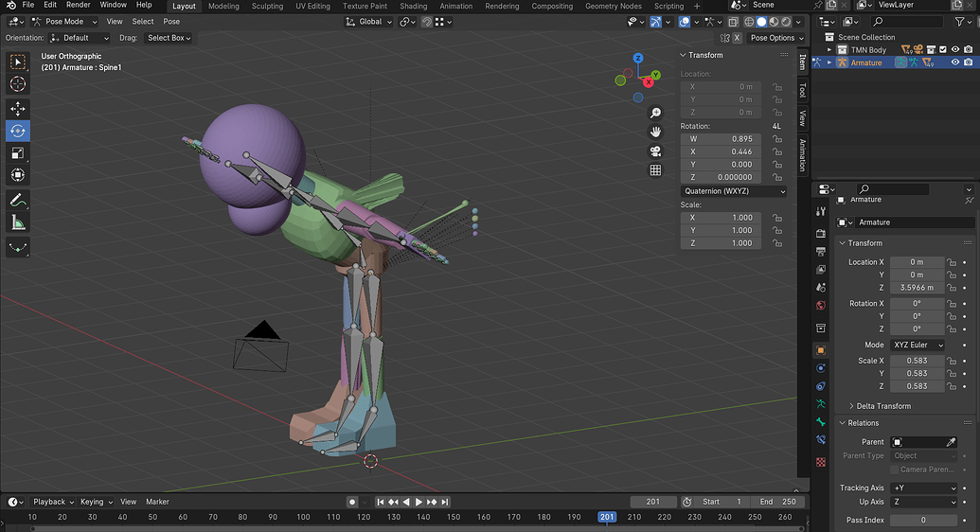The width and height of the screenshot is (980, 532).
Task: Open the Render properties tab
Action: pos(821,233)
